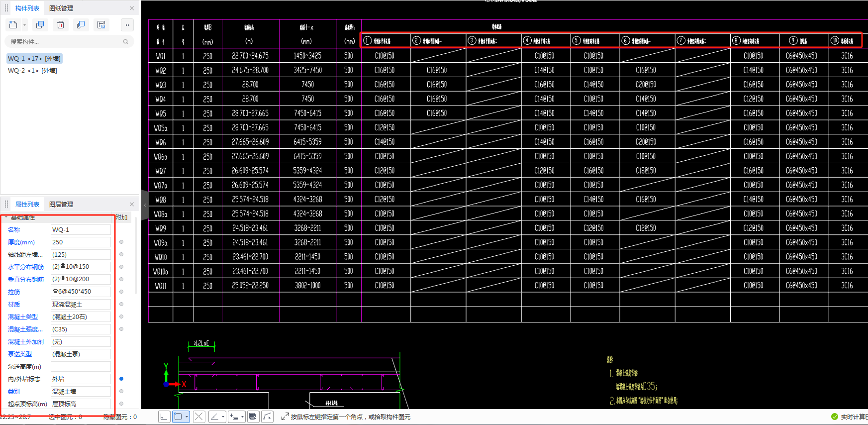Click the 水平分布钢筋 property link
Screen dimensions: 868x425
pos(26,267)
